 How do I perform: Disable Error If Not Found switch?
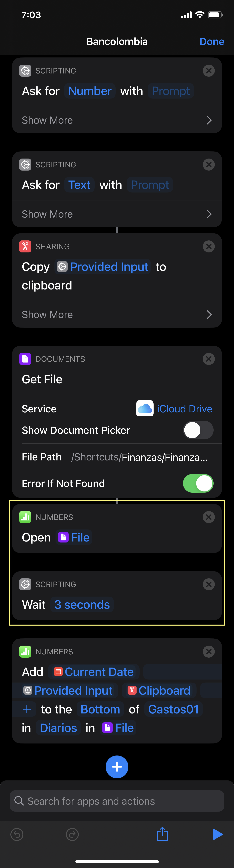point(198,483)
